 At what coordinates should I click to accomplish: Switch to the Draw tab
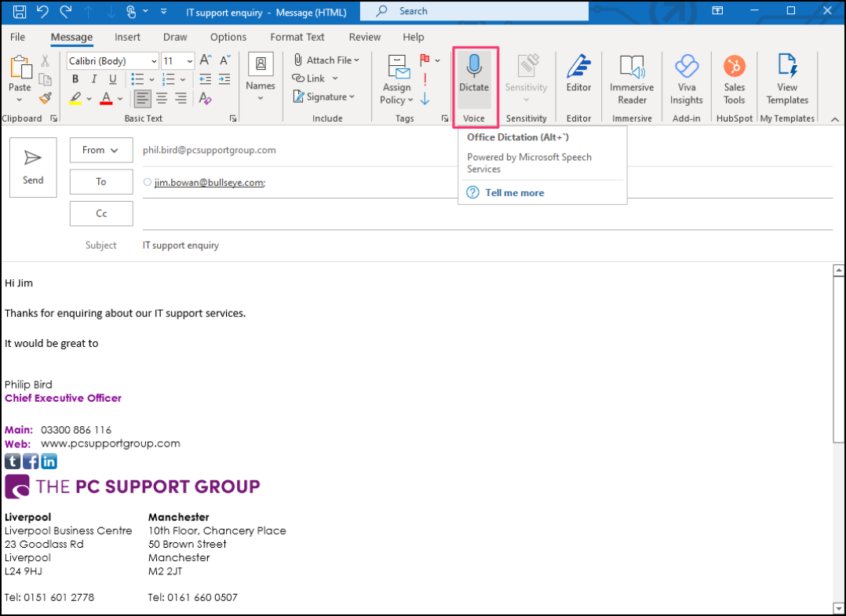175,37
